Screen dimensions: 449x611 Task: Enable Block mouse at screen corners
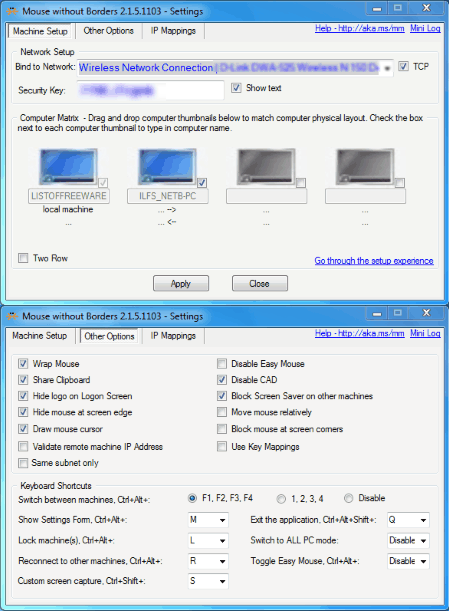coord(222,429)
